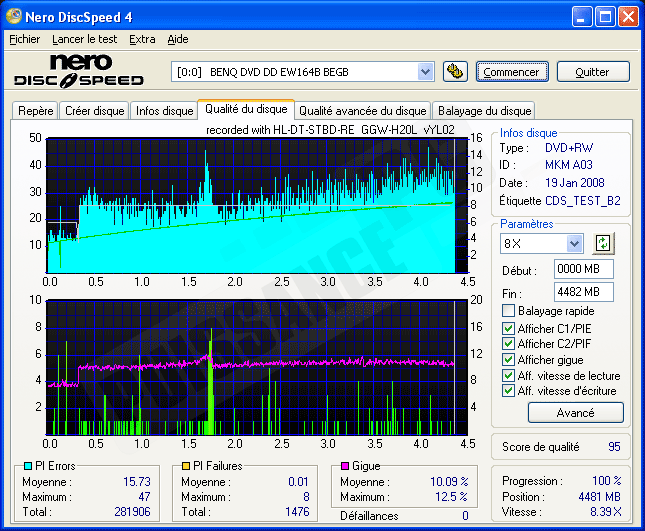Image resolution: width=645 pixels, height=531 pixels.
Task: Switch to the Balayage du disque tab
Action: tap(484, 111)
